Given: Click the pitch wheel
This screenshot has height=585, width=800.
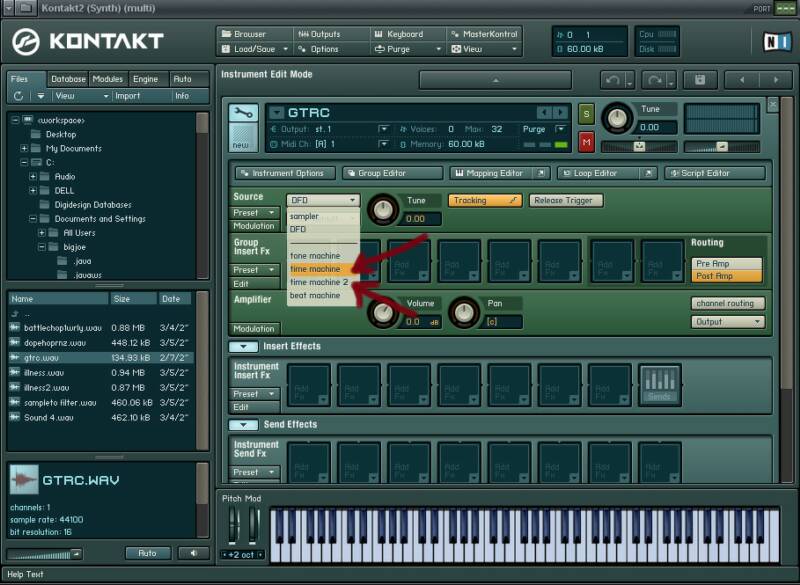Looking at the screenshot, I should [x=234, y=526].
